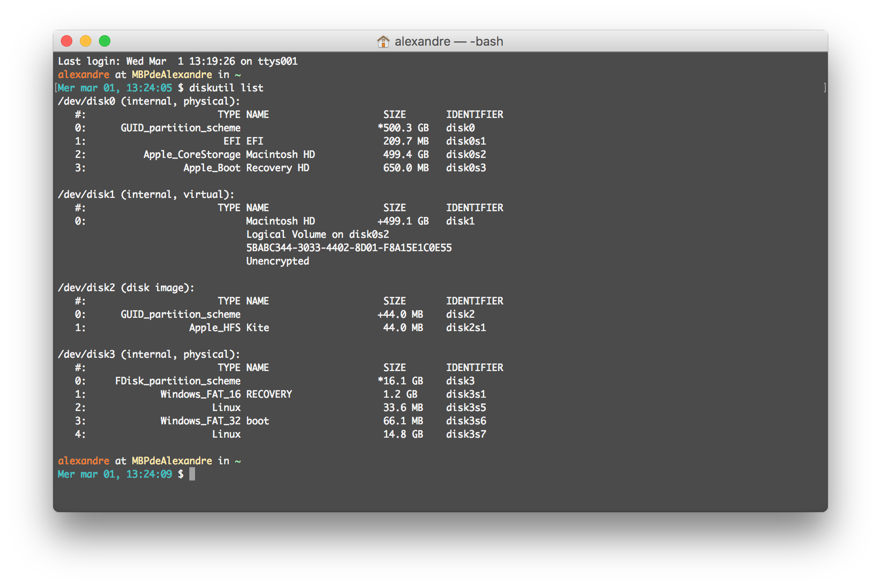Viewport: 881px width, 588px height.
Task: Click the "Recovery HD" partition name
Action: point(277,168)
